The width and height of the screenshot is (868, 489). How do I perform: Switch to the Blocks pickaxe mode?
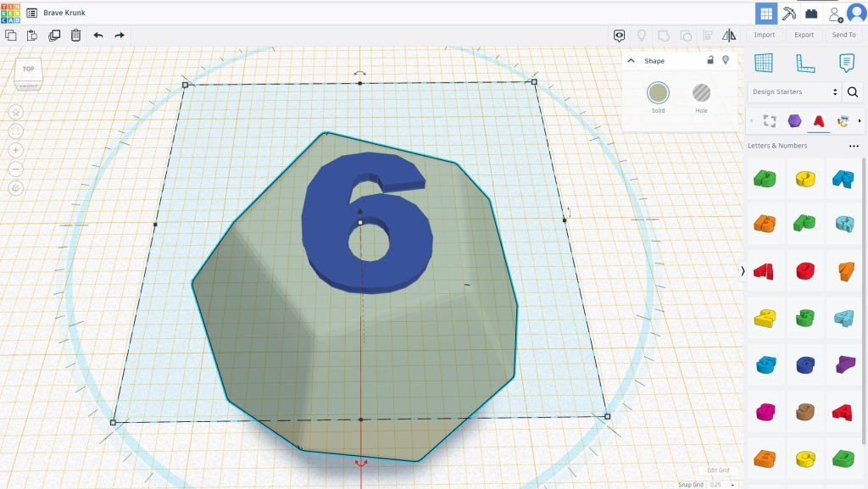click(x=789, y=14)
